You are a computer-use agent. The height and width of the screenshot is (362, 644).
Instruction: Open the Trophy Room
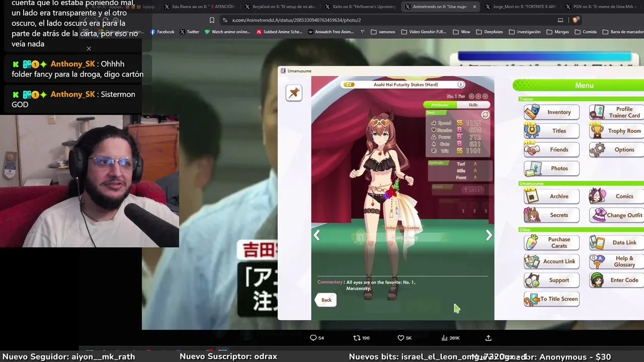[617, 131]
